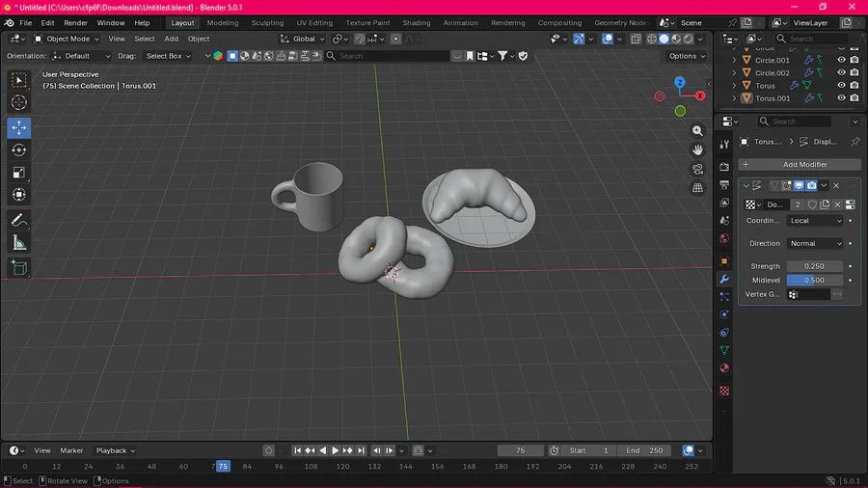Open the Object properties tab
The image size is (868, 488).
(724, 261)
